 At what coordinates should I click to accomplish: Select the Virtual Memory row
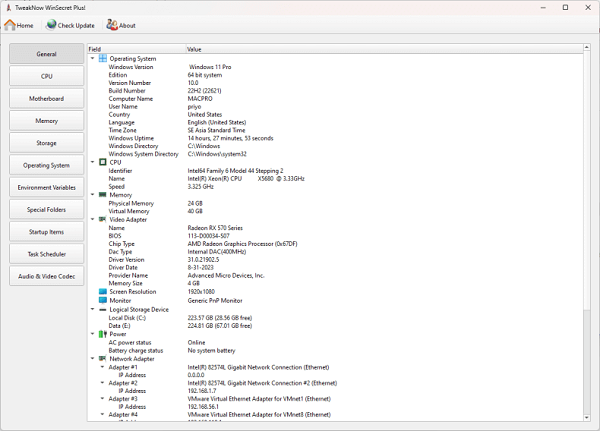335,211
